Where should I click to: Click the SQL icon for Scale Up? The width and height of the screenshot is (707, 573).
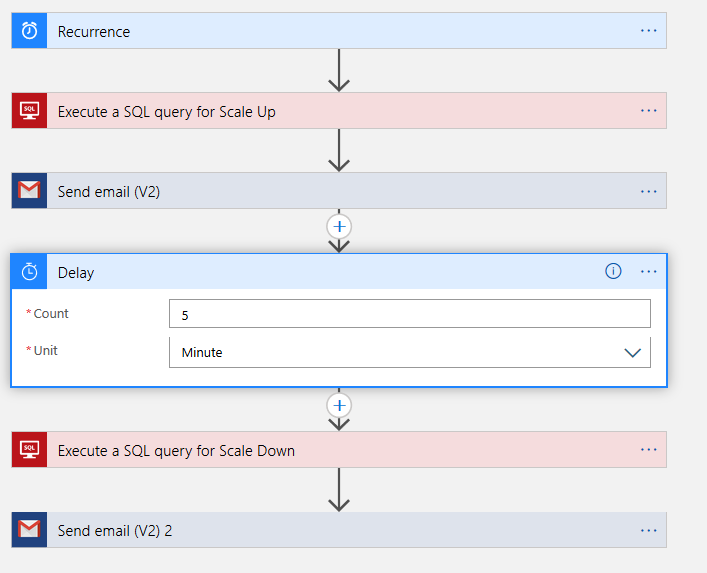[30, 111]
